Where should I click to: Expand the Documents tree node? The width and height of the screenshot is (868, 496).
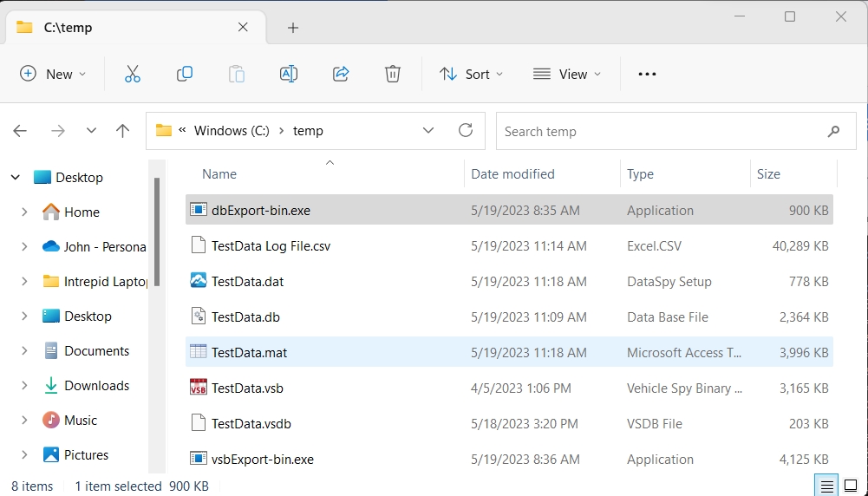tap(24, 351)
